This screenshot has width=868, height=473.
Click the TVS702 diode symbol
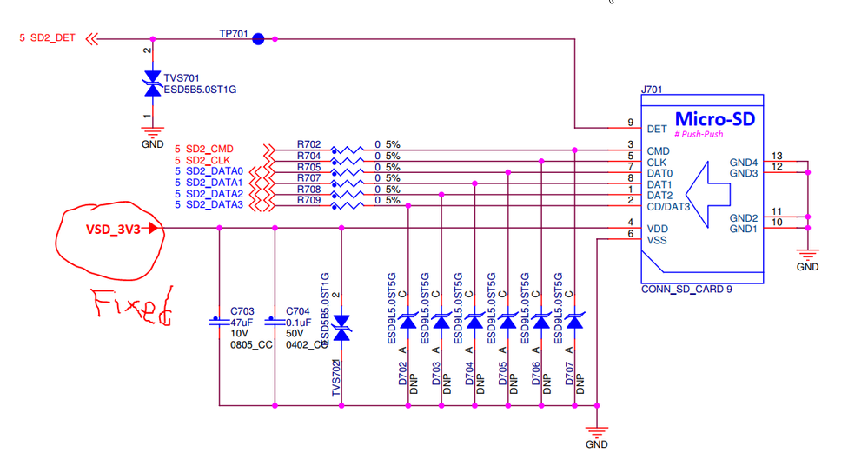coord(341,328)
